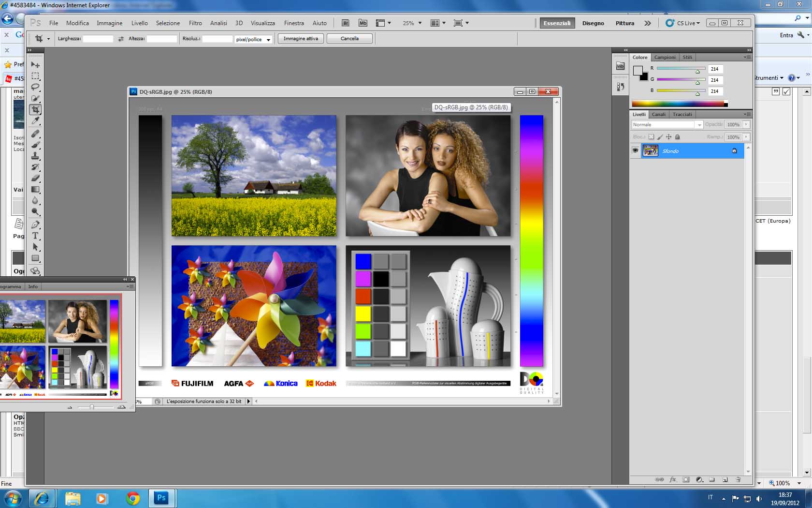Click the foreground color swatch in Colore panel
Image resolution: width=812 pixels, height=508 pixels.
pos(638,70)
